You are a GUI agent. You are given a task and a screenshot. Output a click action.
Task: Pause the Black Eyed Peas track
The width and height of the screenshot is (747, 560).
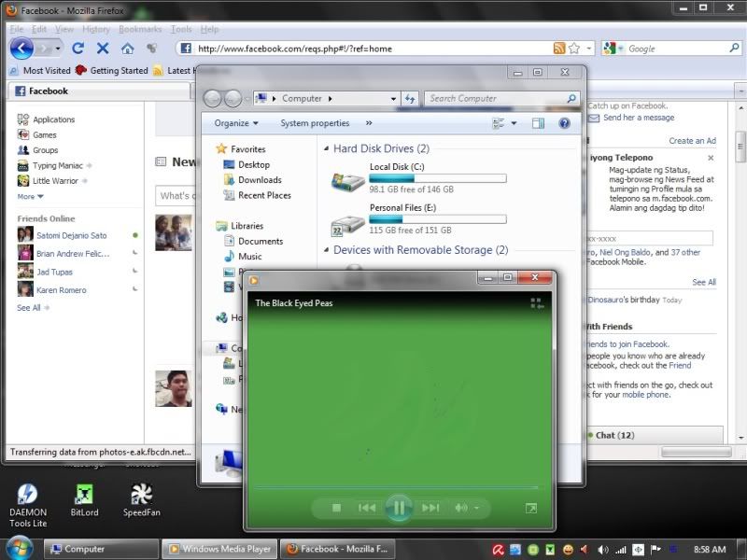(x=399, y=508)
